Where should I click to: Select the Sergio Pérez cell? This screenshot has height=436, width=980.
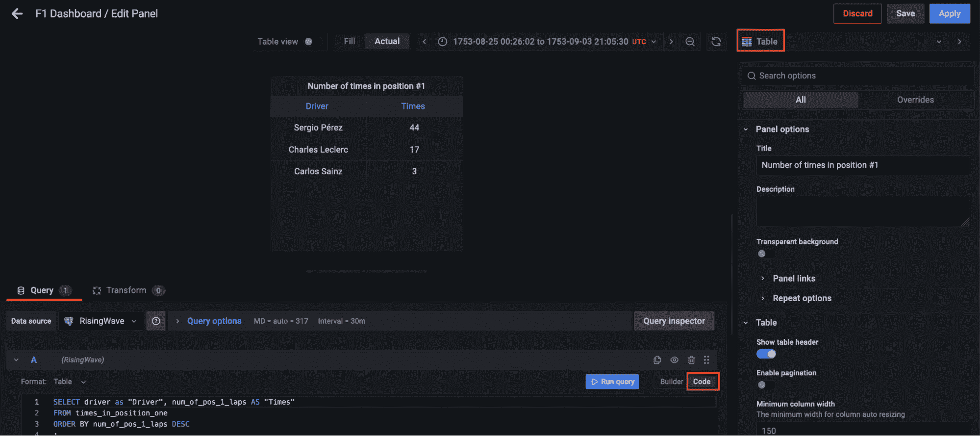[318, 128]
